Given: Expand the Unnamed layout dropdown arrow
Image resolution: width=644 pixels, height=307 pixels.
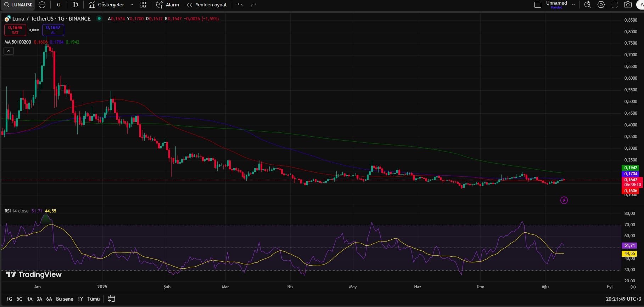Looking at the screenshot, I should [x=573, y=5].
